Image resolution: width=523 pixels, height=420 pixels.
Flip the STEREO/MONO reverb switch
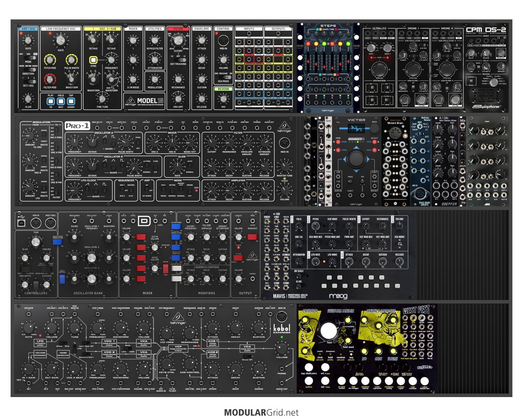[x=471, y=81]
